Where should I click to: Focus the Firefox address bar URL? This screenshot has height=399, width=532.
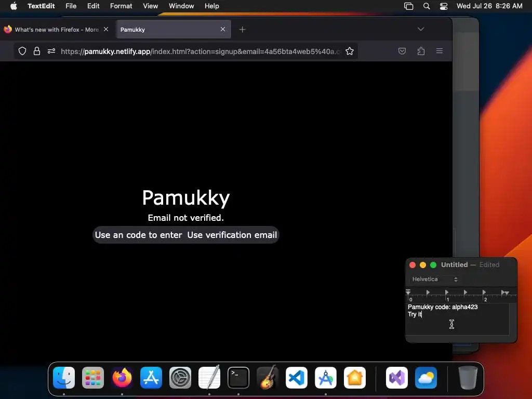coord(200,51)
